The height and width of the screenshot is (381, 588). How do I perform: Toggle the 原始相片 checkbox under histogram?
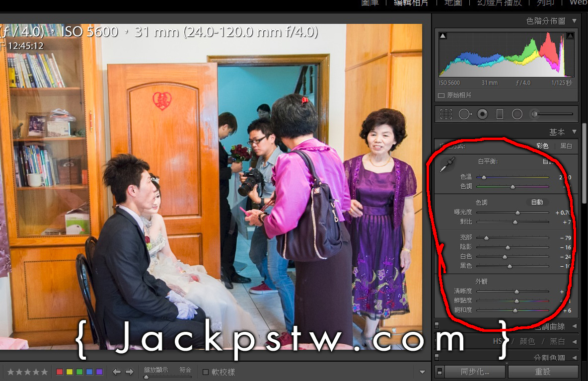coord(441,95)
